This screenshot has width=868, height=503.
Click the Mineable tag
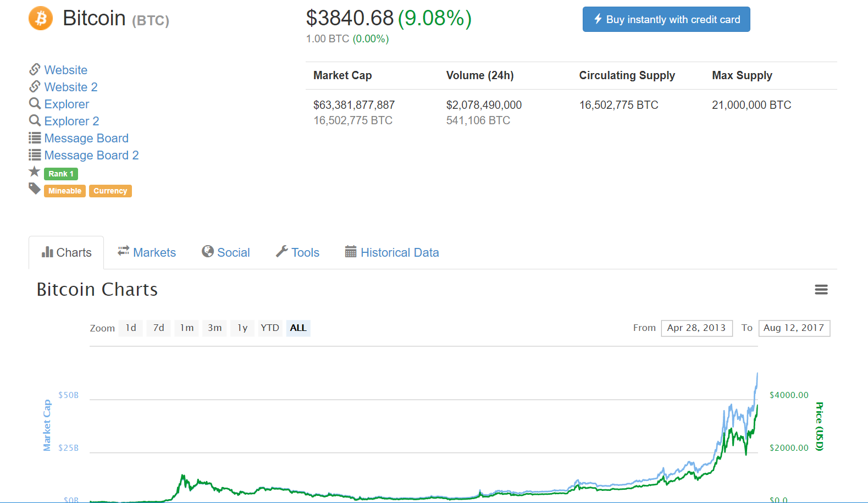pyautogui.click(x=65, y=191)
